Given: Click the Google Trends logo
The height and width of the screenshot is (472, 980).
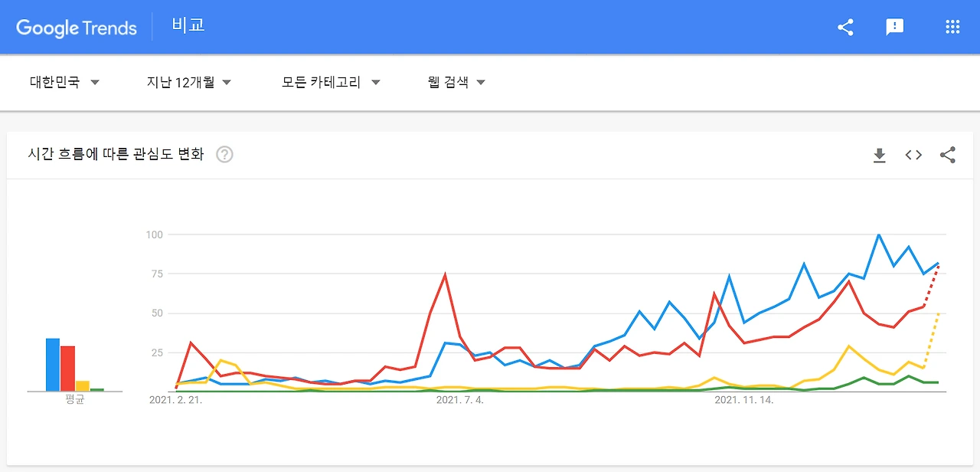Looking at the screenshot, I should pyautogui.click(x=77, y=28).
